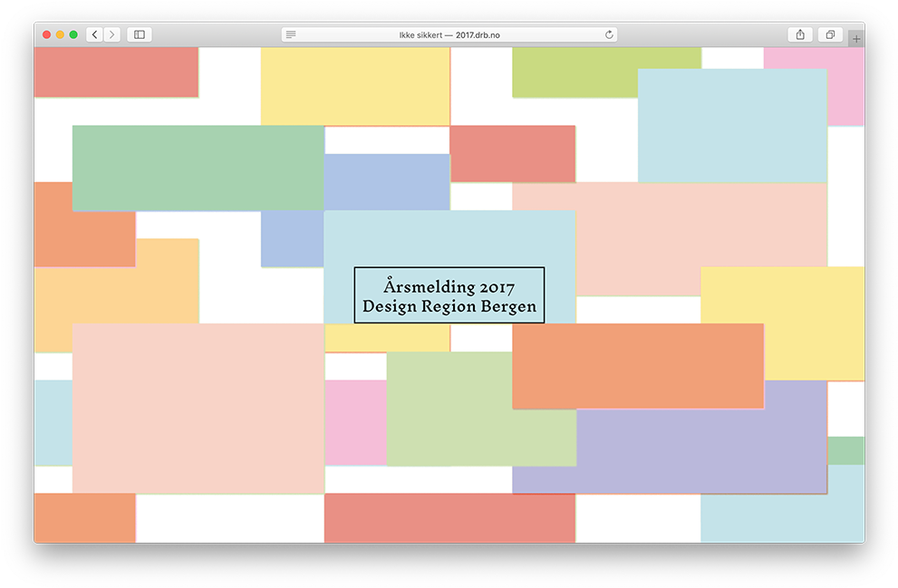This screenshot has width=898, height=588.
Task: Open a new tab with plus button
Action: tap(856, 39)
